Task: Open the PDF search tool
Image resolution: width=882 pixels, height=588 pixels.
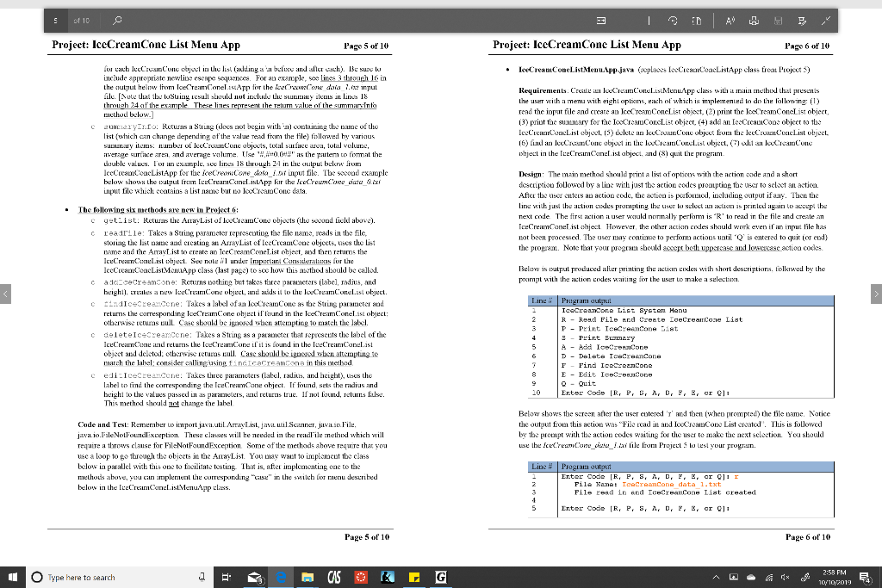Action: (117, 21)
